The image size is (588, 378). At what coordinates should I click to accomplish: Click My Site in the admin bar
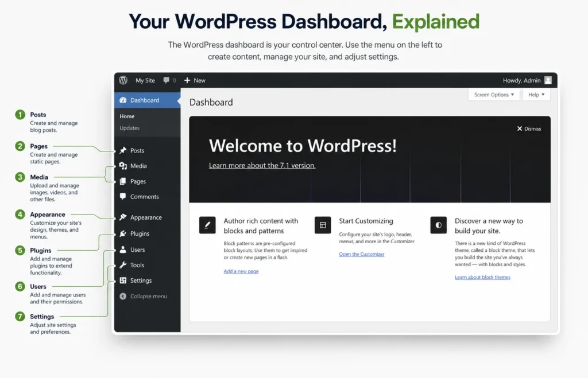pos(145,80)
